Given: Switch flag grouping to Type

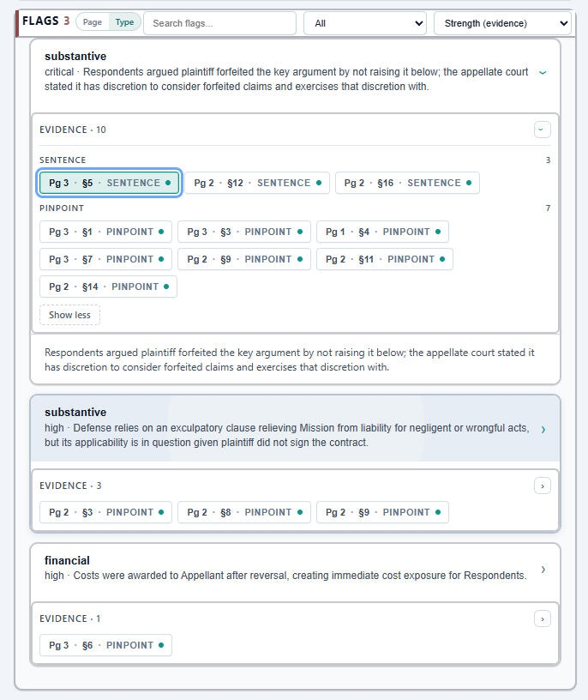Looking at the screenshot, I should coord(125,22).
